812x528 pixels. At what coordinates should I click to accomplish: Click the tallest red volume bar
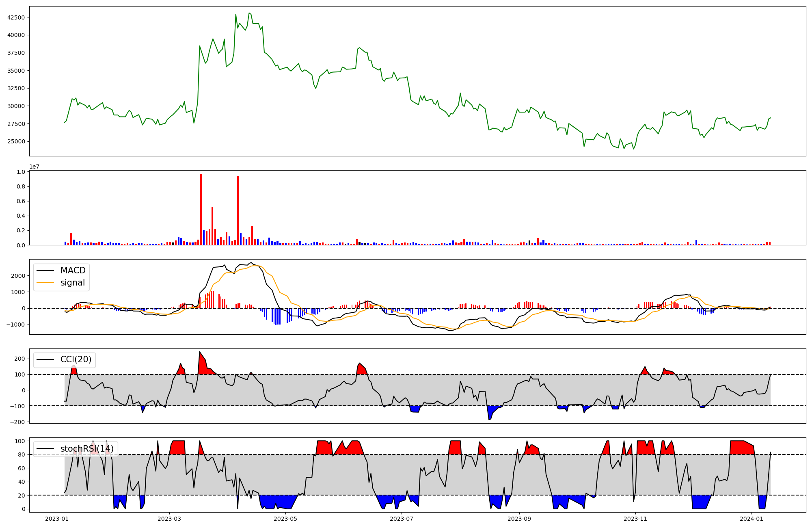tap(201, 210)
